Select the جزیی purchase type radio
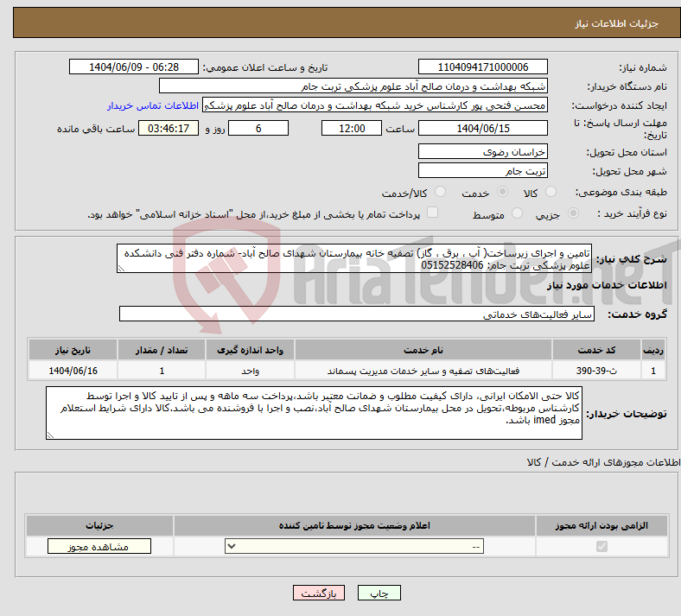Image resolution: width=681 pixels, height=616 pixels. point(573,213)
